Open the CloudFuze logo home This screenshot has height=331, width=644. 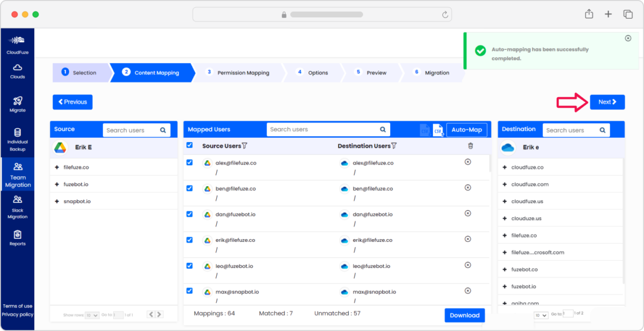click(x=17, y=45)
